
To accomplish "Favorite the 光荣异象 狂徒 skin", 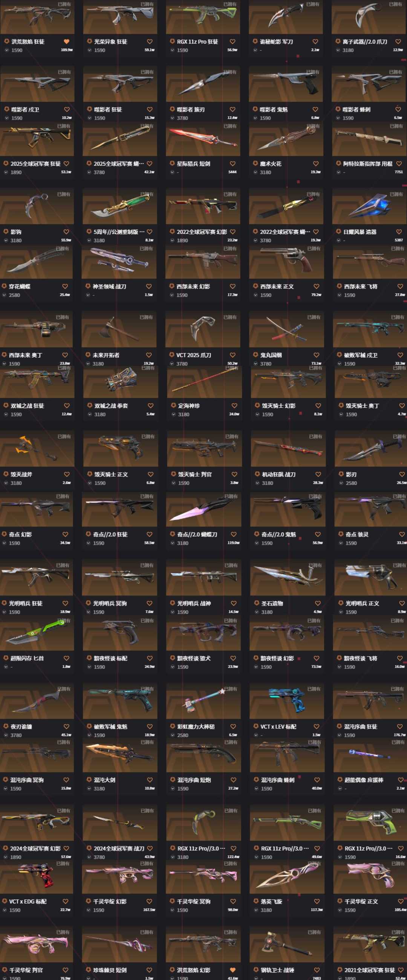I will (150, 41).
